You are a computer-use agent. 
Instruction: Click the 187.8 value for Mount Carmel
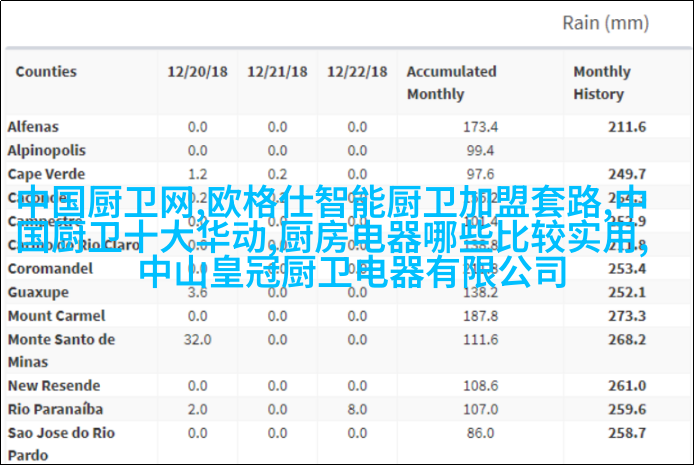[480, 316]
